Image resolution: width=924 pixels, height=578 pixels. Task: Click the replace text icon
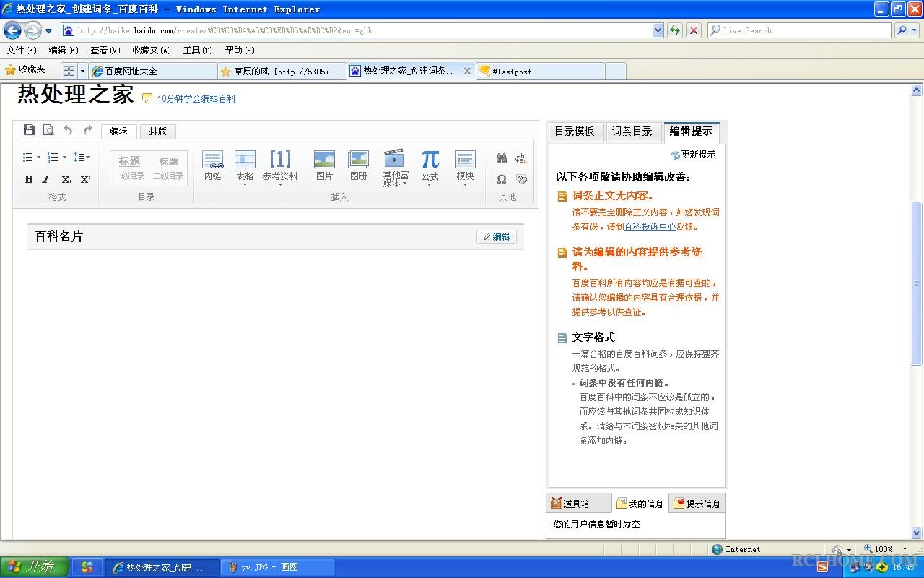(x=521, y=158)
